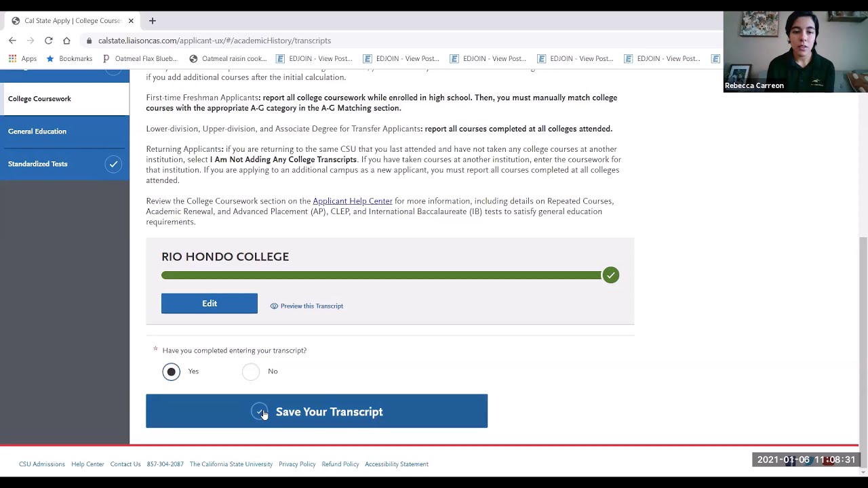Open the Oatmeal raisin cook... bookmark
868x488 pixels.
point(228,59)
